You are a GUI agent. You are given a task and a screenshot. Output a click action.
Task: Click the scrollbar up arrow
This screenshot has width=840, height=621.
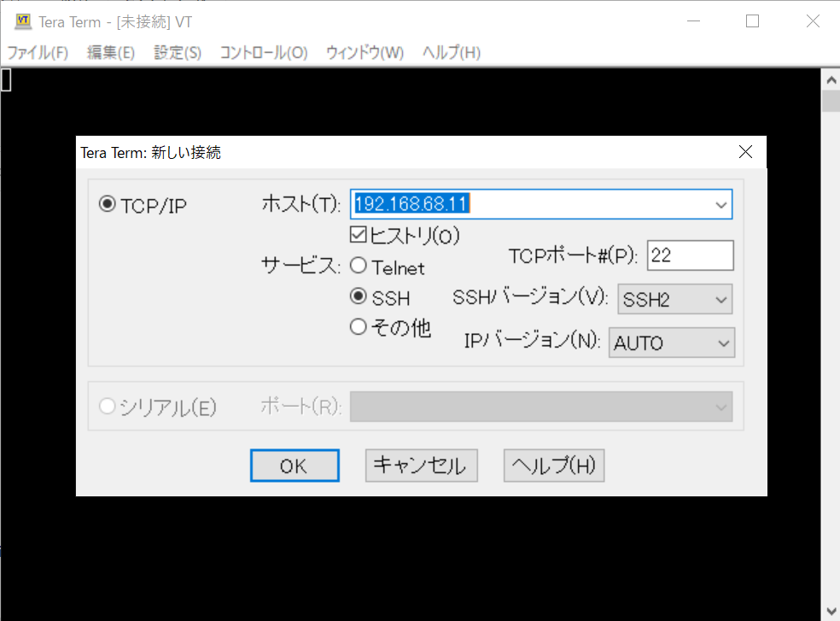830,79
